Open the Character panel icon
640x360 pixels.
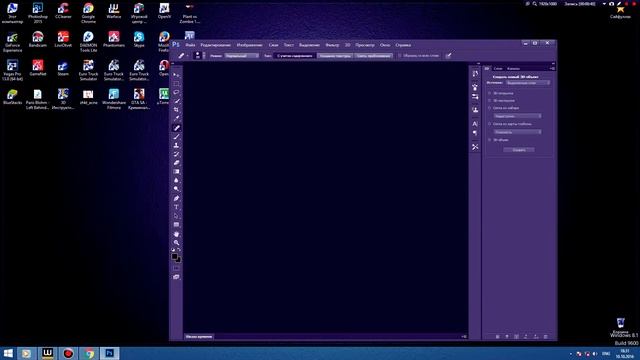[475, 124]
